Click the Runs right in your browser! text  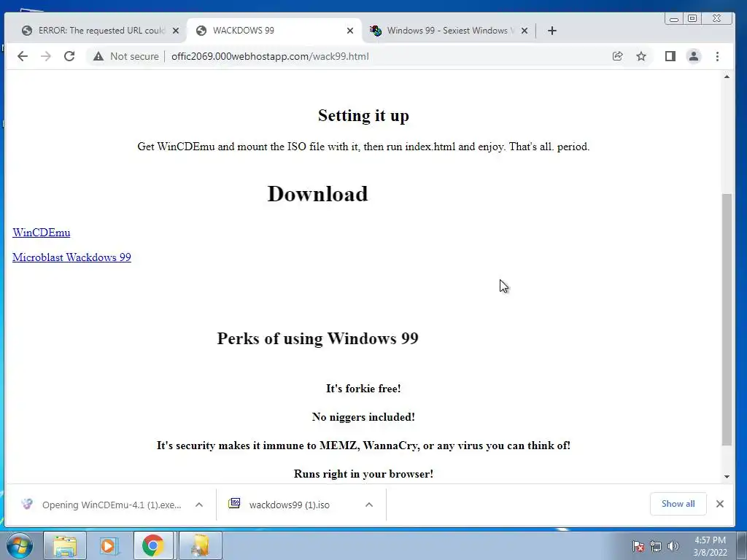363,474
